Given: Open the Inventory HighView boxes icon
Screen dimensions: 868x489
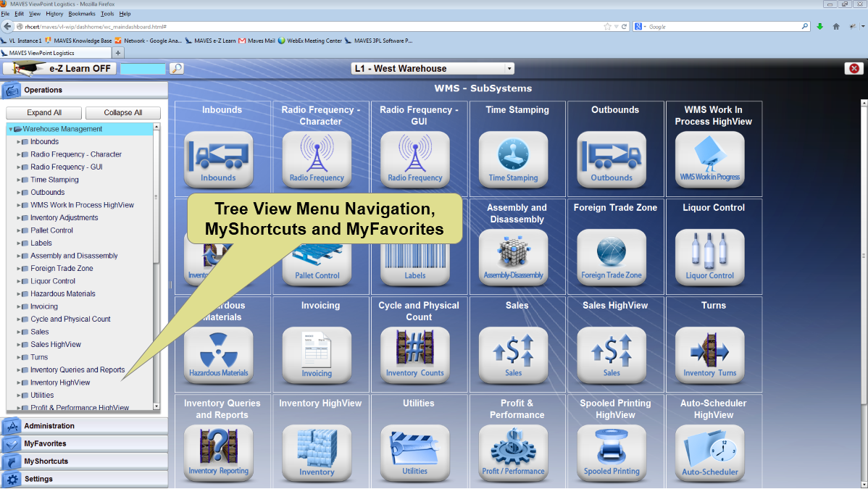Looking at the screenshot, I should click(317, 453).
